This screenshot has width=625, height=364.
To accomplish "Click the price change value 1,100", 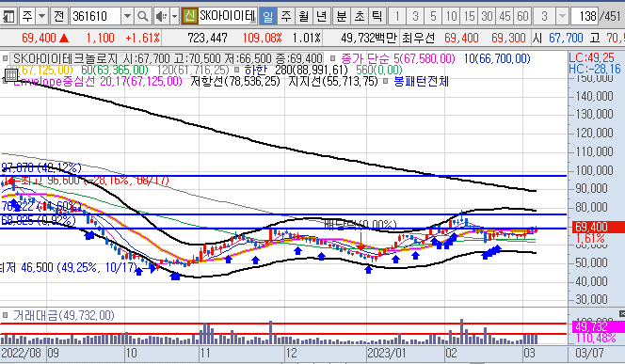I will coord(100,39).
